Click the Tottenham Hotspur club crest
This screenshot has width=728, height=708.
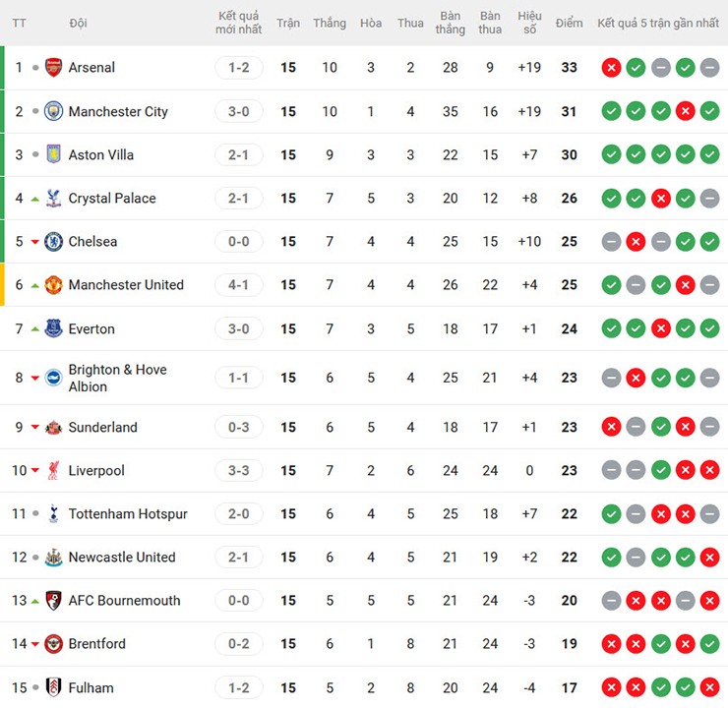[x=53, y=513]
